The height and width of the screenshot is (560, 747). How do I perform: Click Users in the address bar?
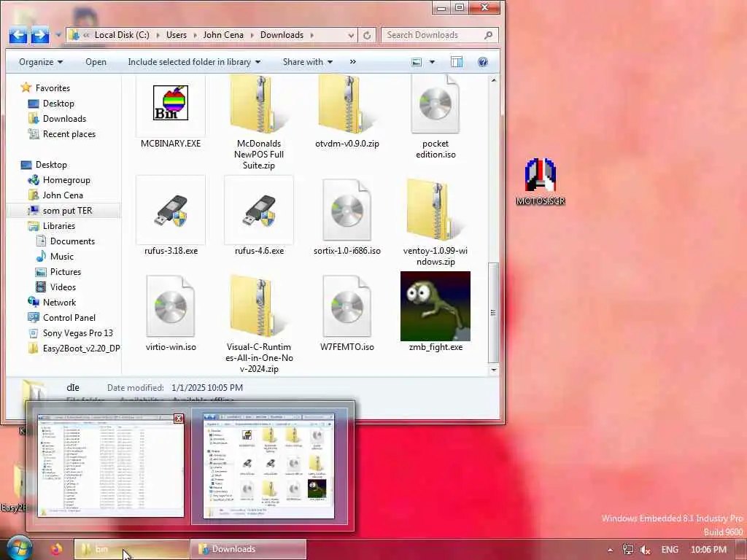coord(177,35)
